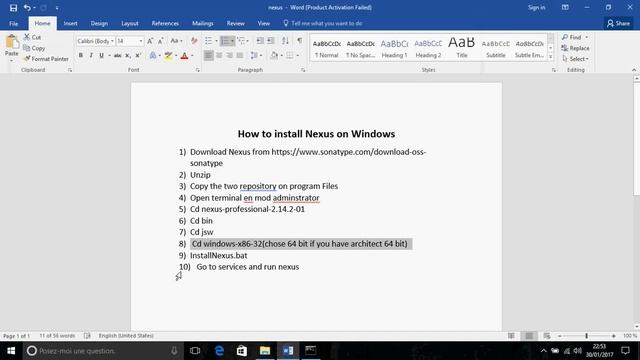
Task: Switch to the Design tab
Action: pos(99,24)
